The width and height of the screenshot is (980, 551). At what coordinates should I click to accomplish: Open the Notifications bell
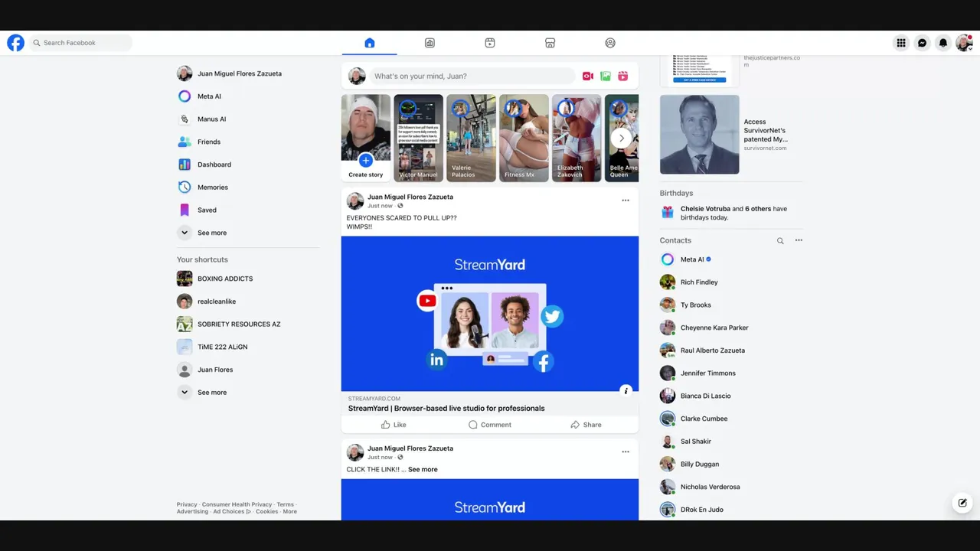(943, 43)
